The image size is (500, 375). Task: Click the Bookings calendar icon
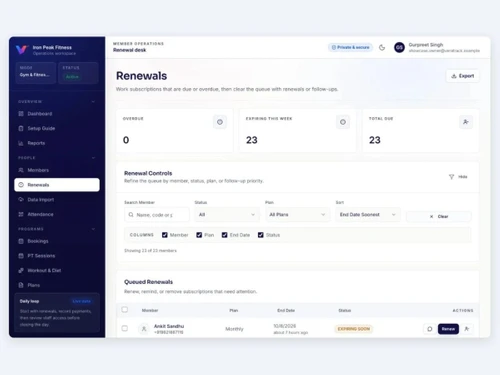click(x=21, y=241)
